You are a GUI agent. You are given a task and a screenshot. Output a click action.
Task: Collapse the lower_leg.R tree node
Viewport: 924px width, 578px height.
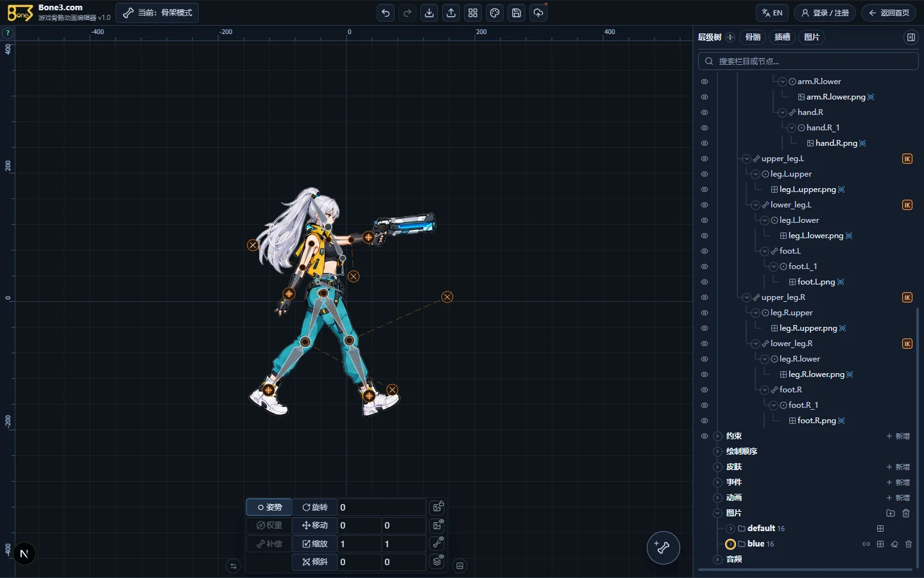(x=756, y=344)
